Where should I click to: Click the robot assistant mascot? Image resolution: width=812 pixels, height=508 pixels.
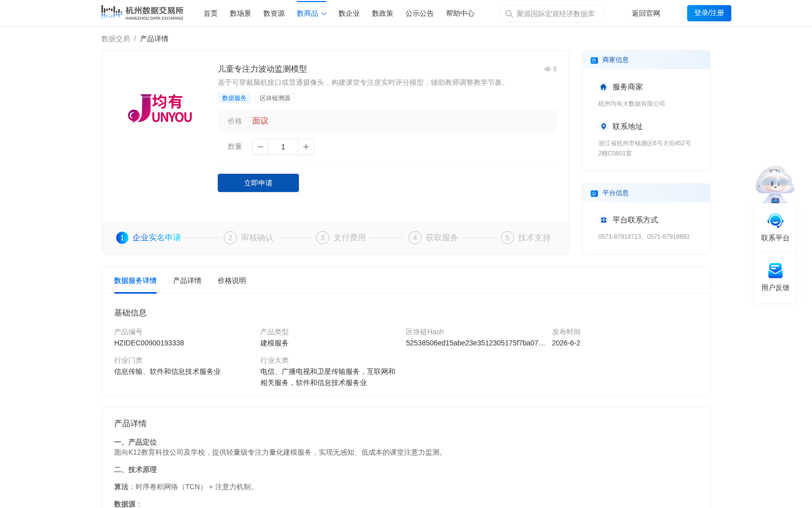[775, 184]
